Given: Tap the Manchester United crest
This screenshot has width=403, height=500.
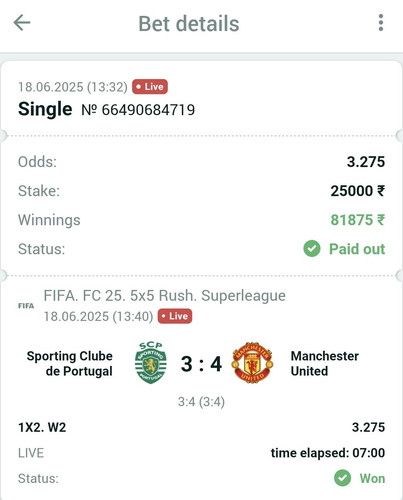Looking at the screenshot, I should pyautogui.click(x=252, y=363).
